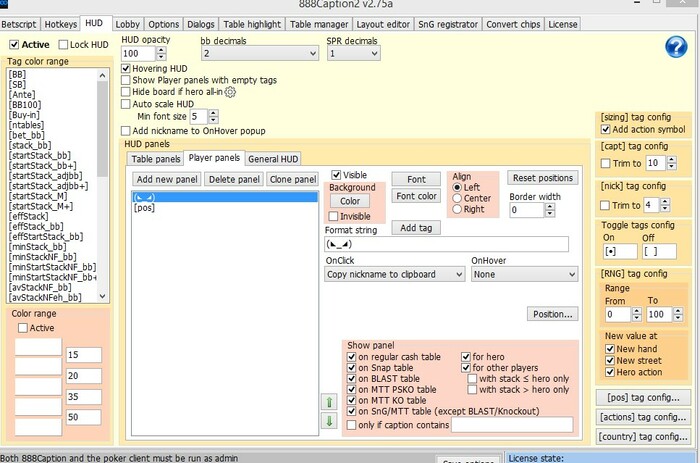Viewport: 700px width, 463px height.
Task: Open the bb decimals dropdown
Action: [260, 54]
